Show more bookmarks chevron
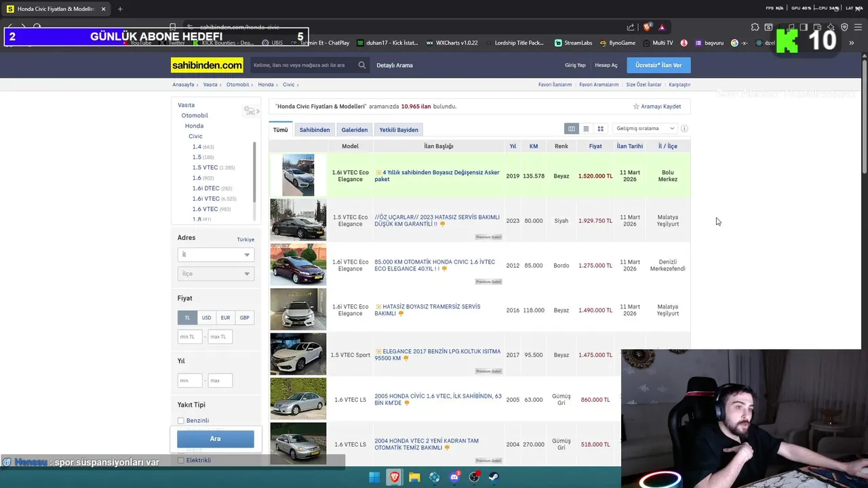 [x=852, y=43]
